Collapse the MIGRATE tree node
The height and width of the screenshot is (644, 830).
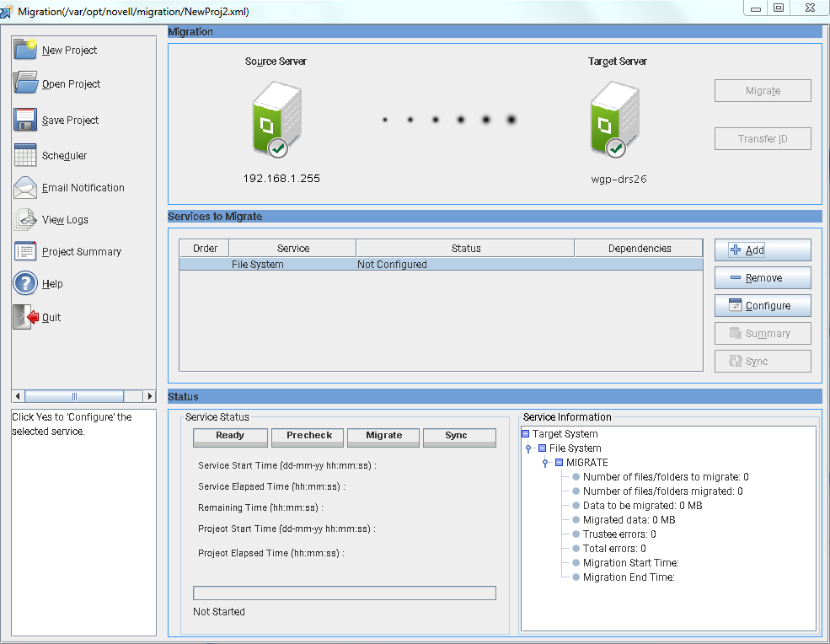click(x=545, y=463)
